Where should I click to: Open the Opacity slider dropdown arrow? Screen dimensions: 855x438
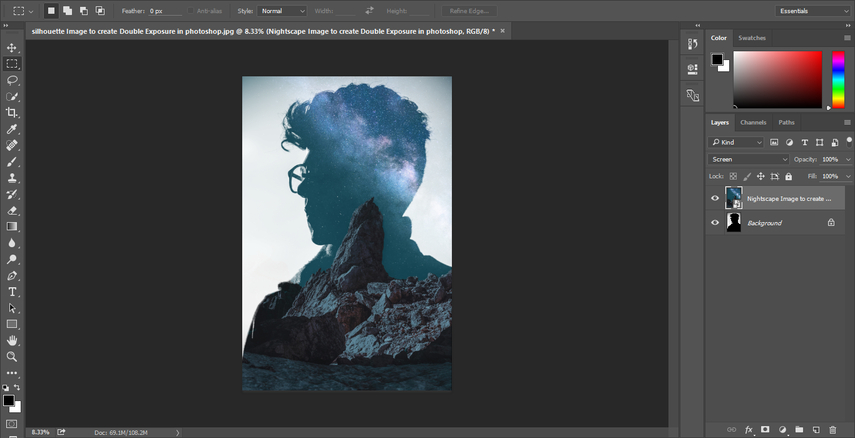pyautogui.click(x=848, y=159)
